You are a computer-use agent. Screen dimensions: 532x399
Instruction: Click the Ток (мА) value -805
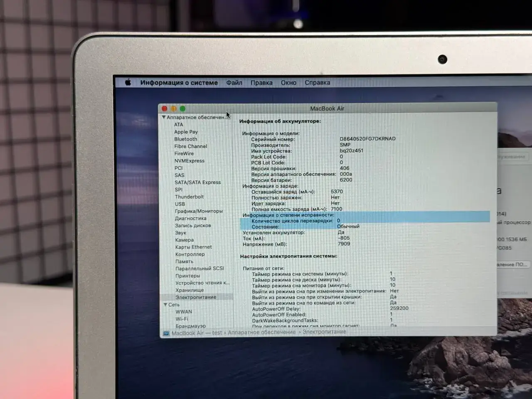[x=344, y=238]
